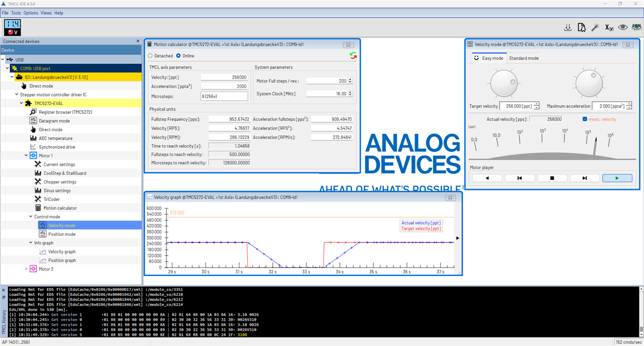
Task: Open the Options menu
Action: [x=31, y=13]
